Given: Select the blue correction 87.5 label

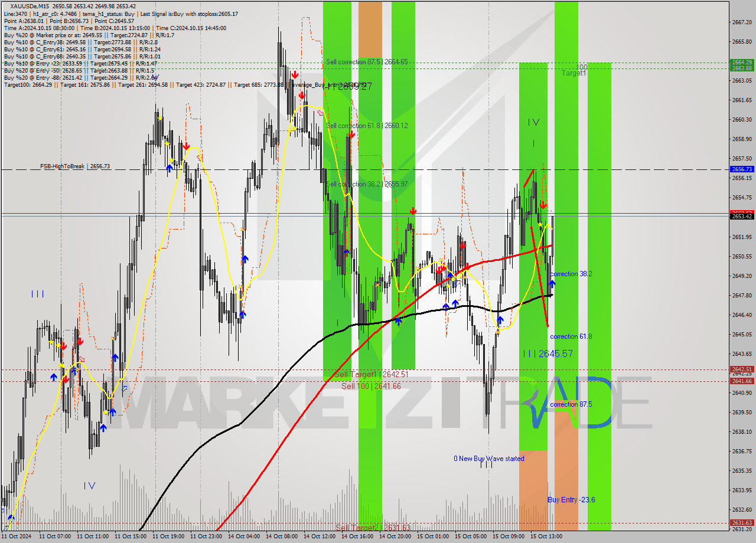Looking at the screenshot, I should tap(571, 404).
